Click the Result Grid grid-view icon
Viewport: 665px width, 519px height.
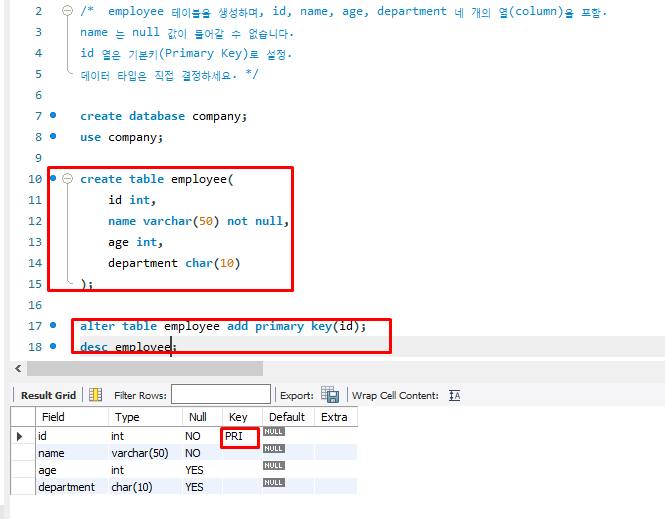pyautogui.click(x=95, y=395)
